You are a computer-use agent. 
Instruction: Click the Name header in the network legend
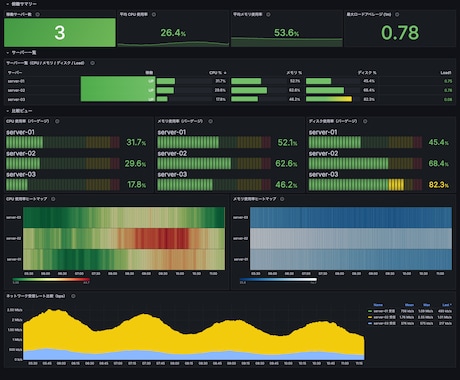[378, 305]
